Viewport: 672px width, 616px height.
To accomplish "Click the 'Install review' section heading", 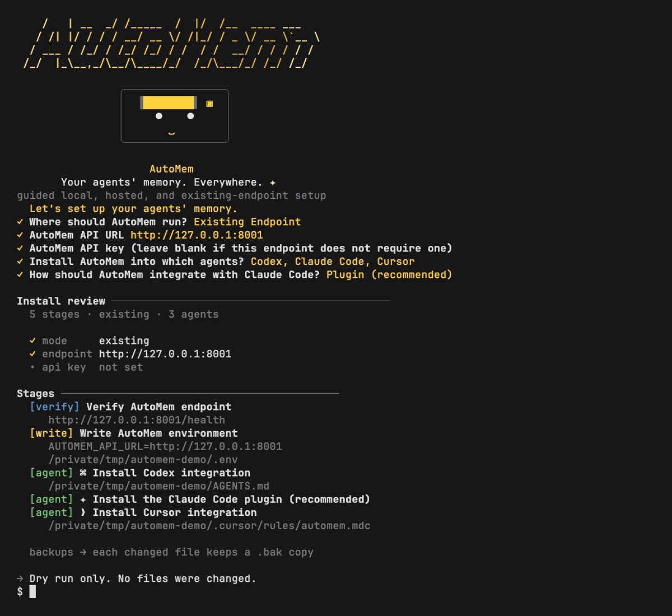I will [x=61, y=301].
